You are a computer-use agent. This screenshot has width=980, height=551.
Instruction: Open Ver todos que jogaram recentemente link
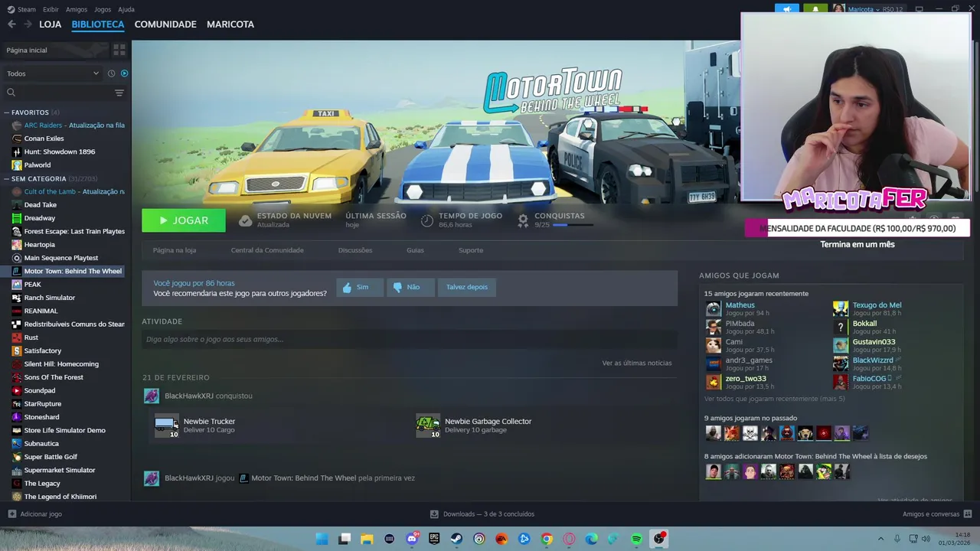pyautogui.click(x=775, y=399)
